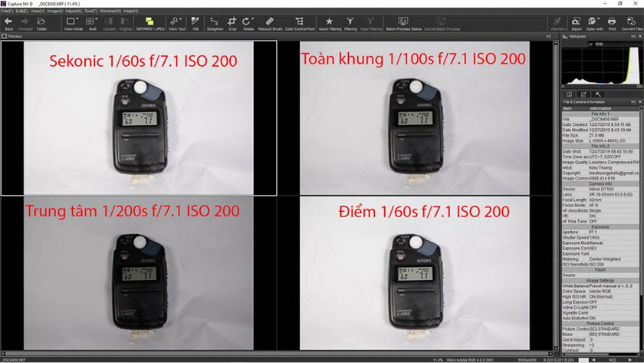Select the Crop tool
644x363 pixels.
click(x=232, y=24)
